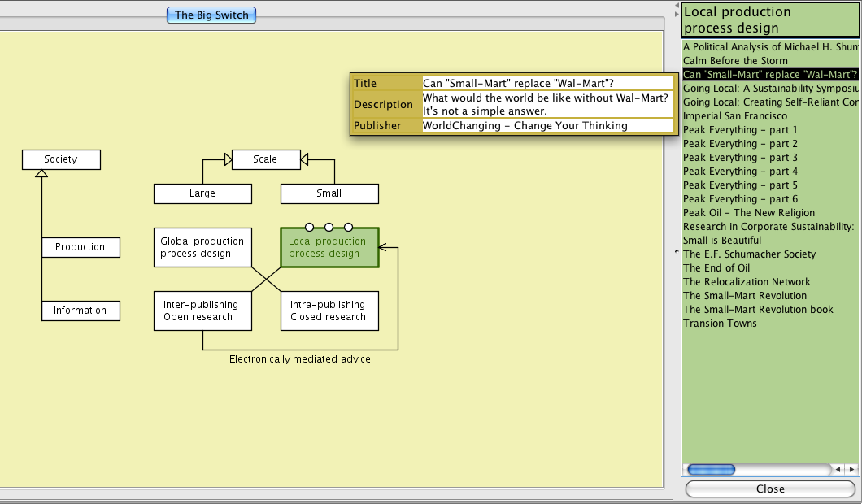Select 'Calm Before the Storm' in list
This screenshot has height=504, width=862.
pyautogui.click(x=735, y=61)
